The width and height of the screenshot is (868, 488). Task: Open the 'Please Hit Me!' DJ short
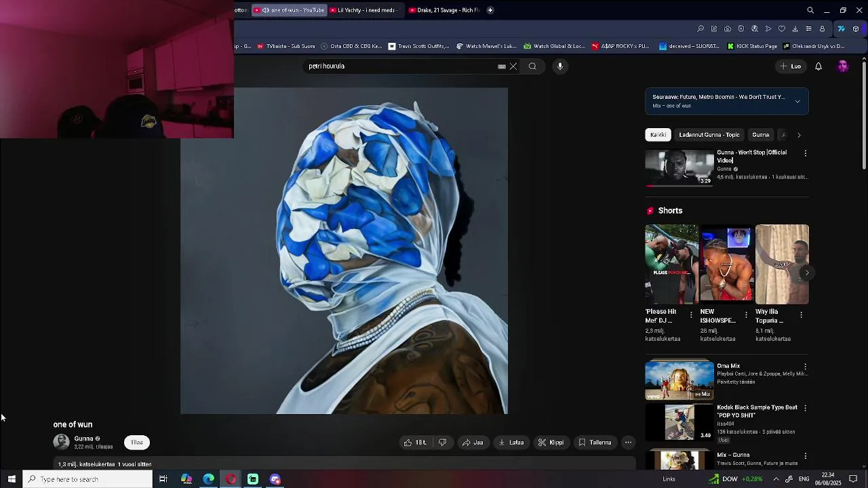[x=671, y=264]
